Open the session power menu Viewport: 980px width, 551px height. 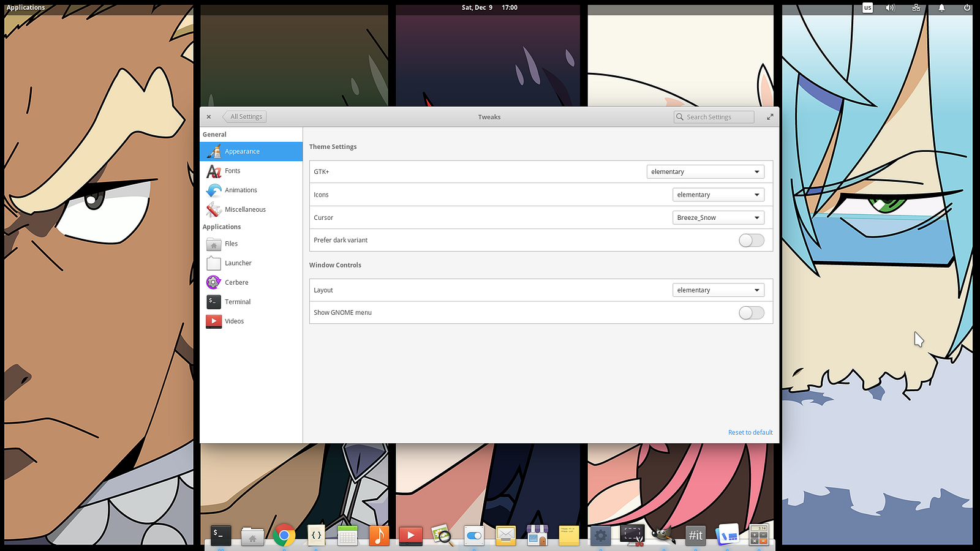coord(967,8)
